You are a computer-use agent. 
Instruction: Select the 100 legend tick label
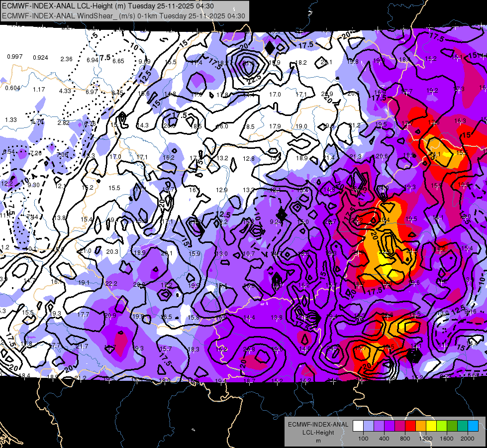tap(364, 439)
